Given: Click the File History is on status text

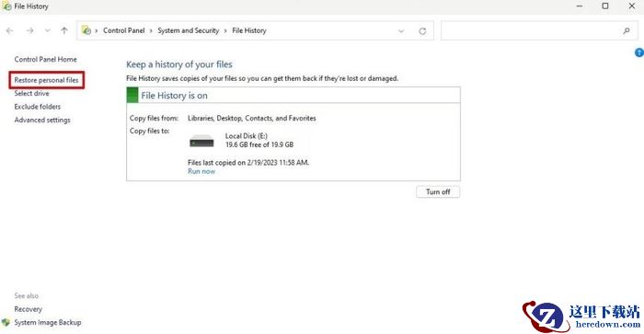Looking at the screenshot, I should pos(174,96).
